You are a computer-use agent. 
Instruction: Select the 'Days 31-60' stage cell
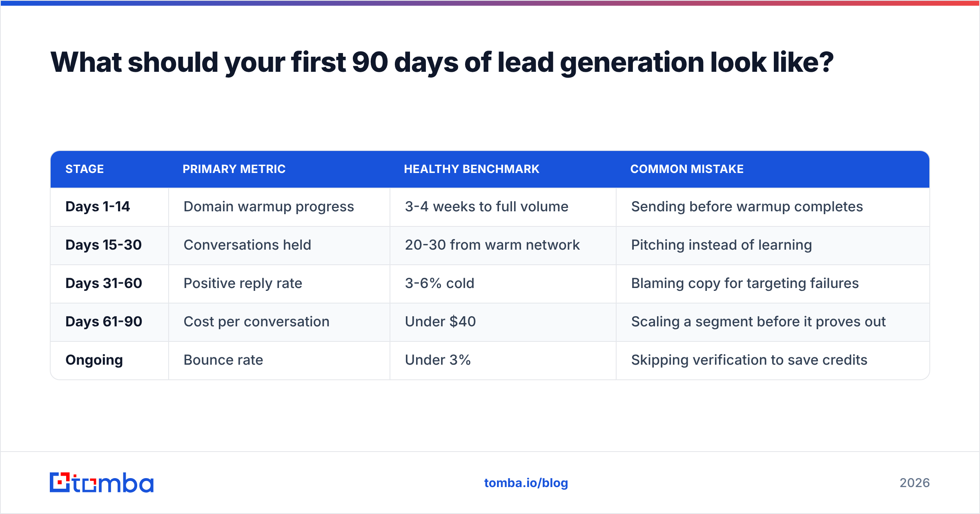[x=109, y=284]
